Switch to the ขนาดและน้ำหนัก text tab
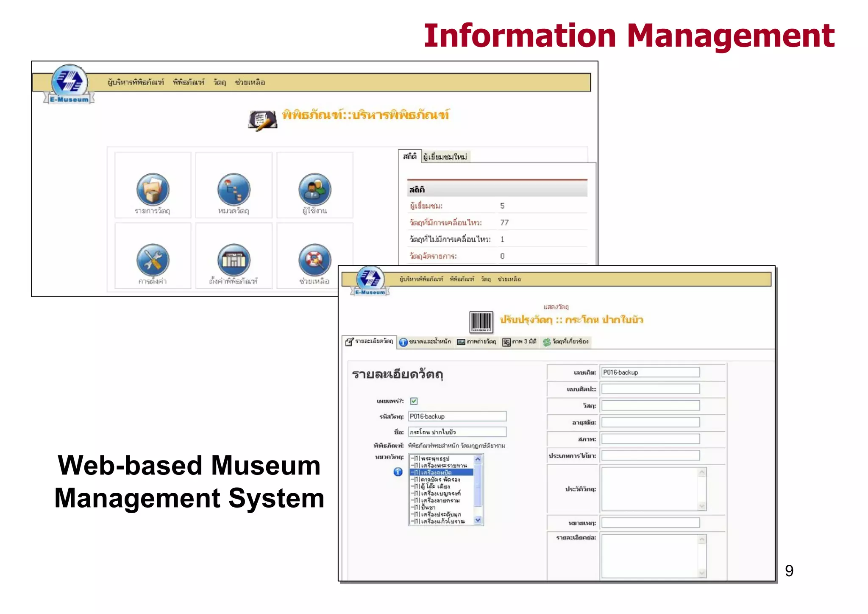The image size is (868, 614). click(430, 341)
